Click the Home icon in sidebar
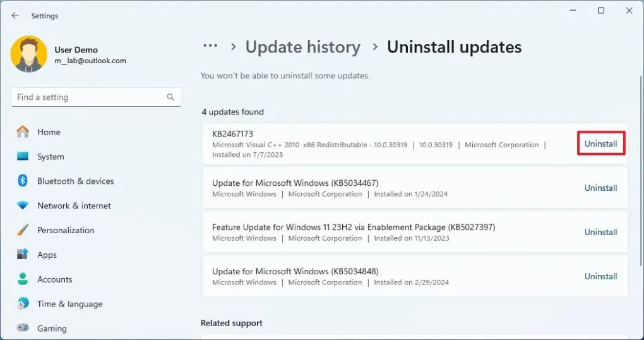Image resolution: width=644 pixels, height=340 pixels. click(23, 132)
